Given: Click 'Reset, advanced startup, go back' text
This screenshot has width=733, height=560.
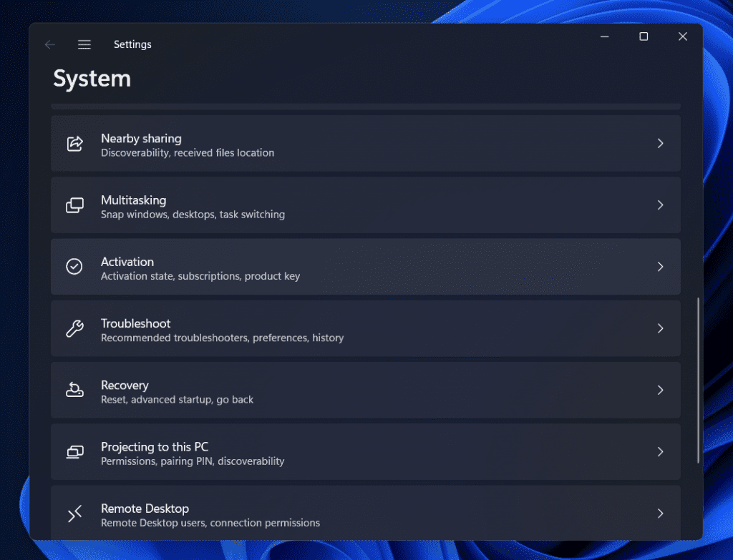Looking at the screenshot, I should (x=178, y=399).
